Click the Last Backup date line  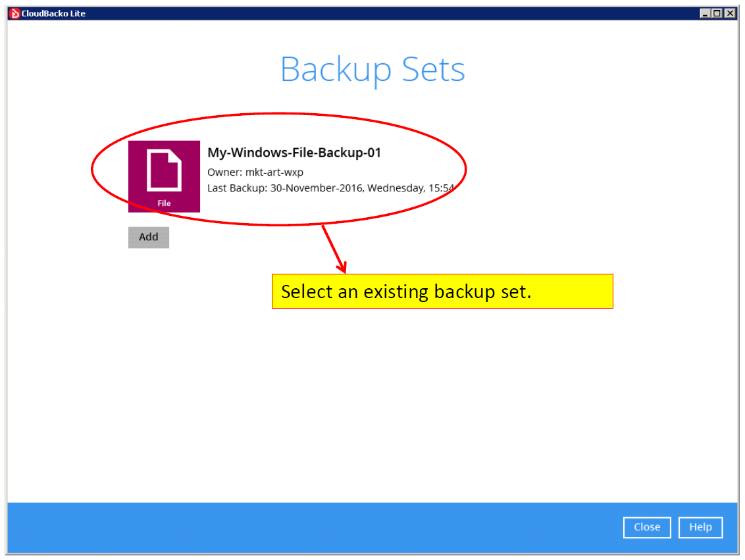pos(330,188)
